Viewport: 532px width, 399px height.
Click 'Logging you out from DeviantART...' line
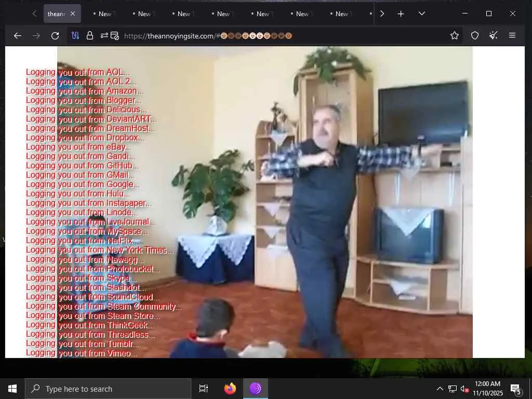(91, 119)
